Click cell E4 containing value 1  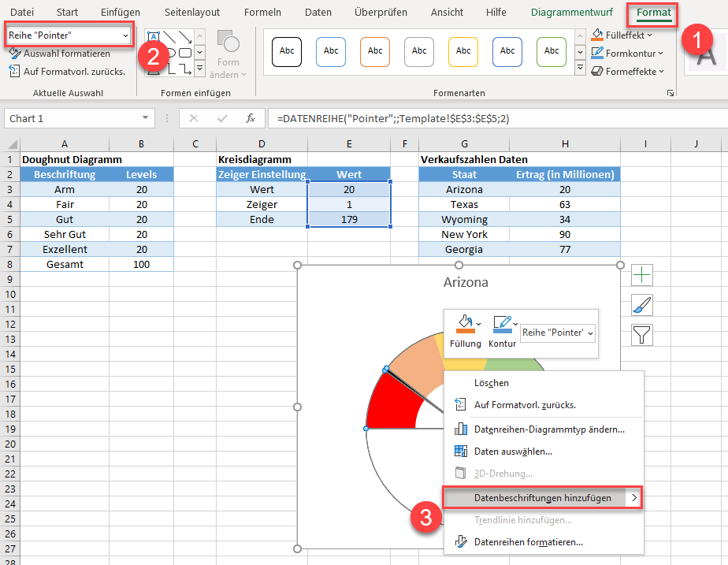[x=349, y=204]
